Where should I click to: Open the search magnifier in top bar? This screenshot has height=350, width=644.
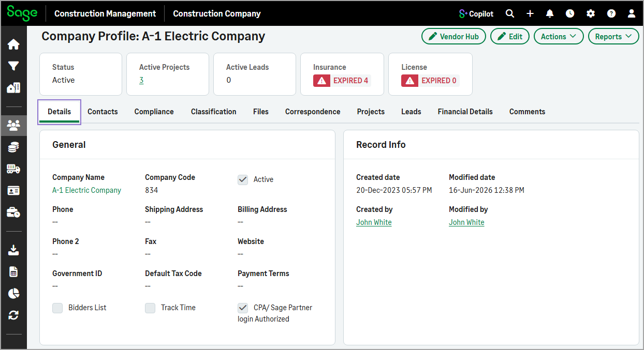coord(510,13)
